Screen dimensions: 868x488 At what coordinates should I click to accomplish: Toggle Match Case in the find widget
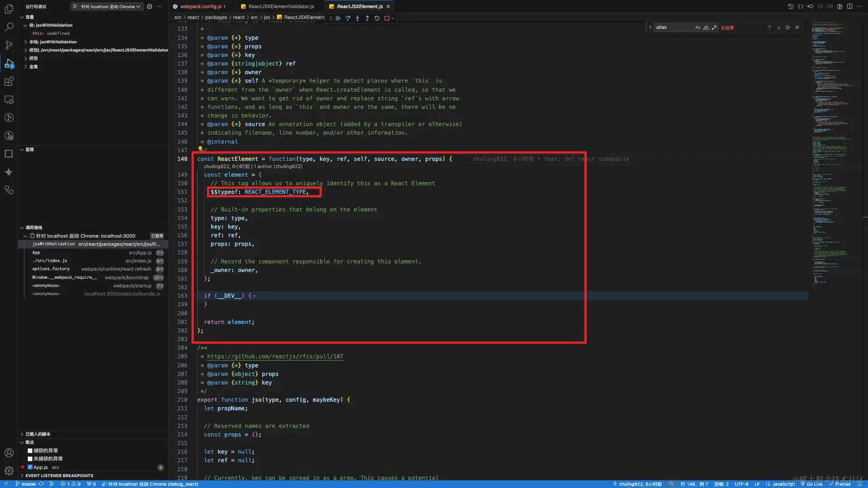pos(698,28)
